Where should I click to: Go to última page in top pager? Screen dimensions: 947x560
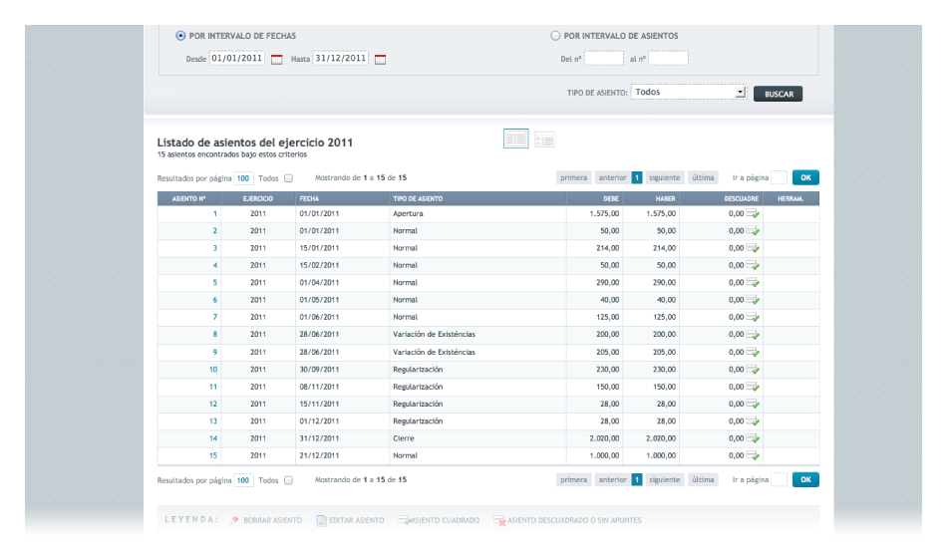click(x=703, y=177)
